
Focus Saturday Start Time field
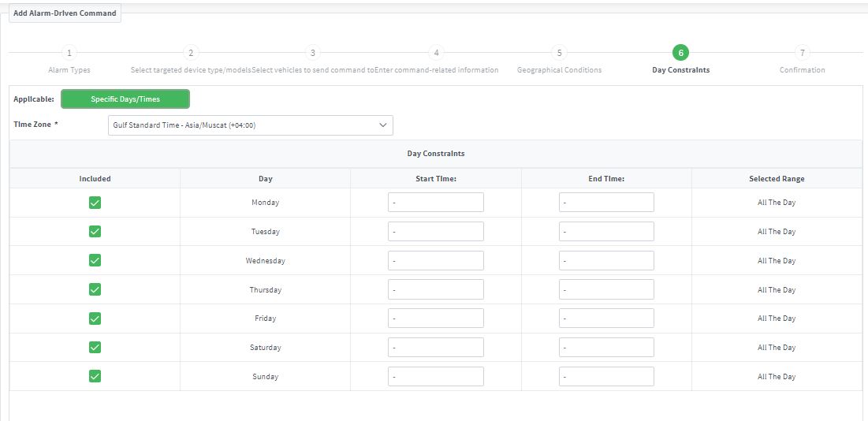436,348
